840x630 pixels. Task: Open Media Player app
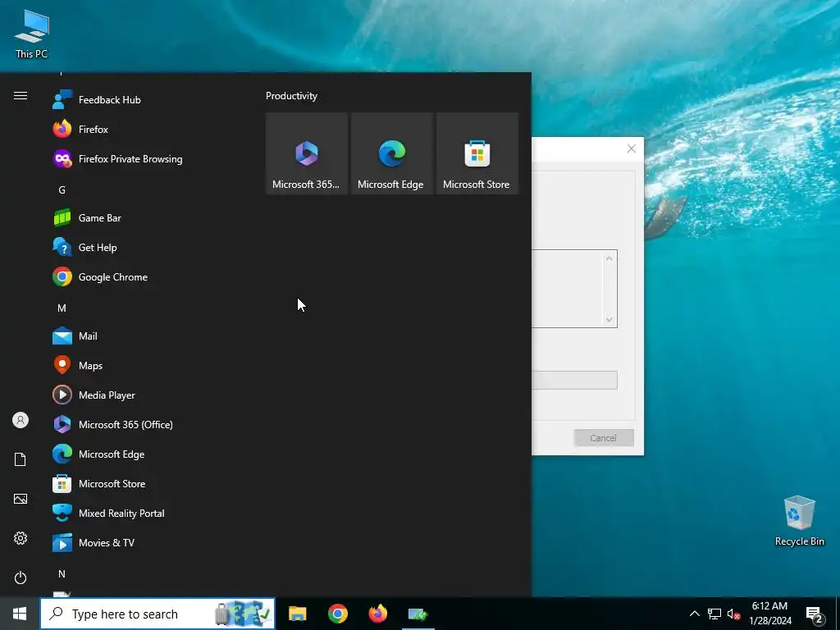[144, 395]
